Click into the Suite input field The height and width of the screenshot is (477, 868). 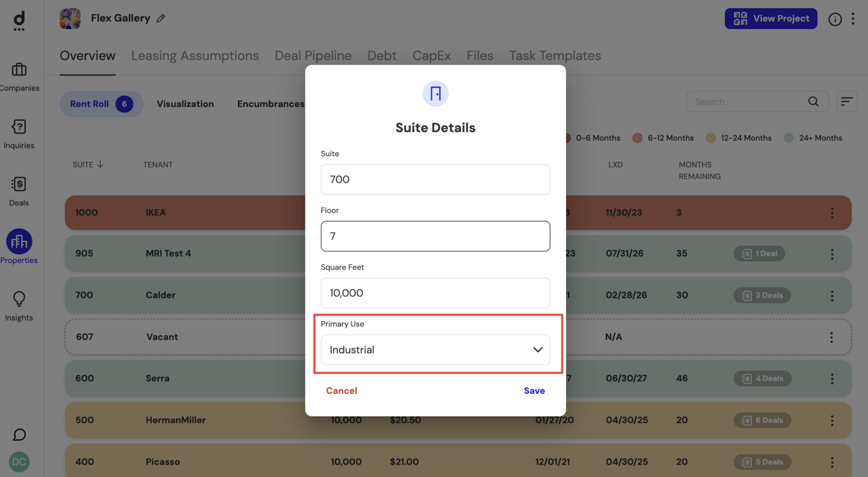coord(435,180)
